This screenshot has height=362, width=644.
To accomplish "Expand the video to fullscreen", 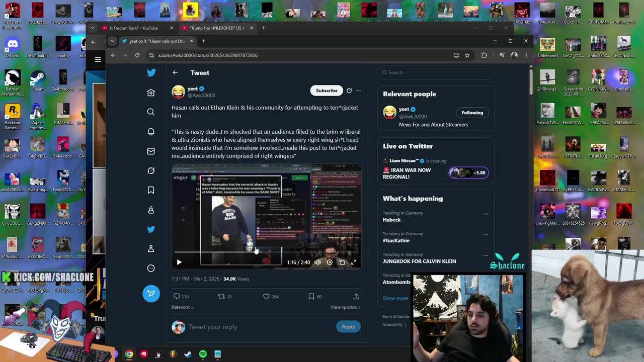I will click(354, 262).
